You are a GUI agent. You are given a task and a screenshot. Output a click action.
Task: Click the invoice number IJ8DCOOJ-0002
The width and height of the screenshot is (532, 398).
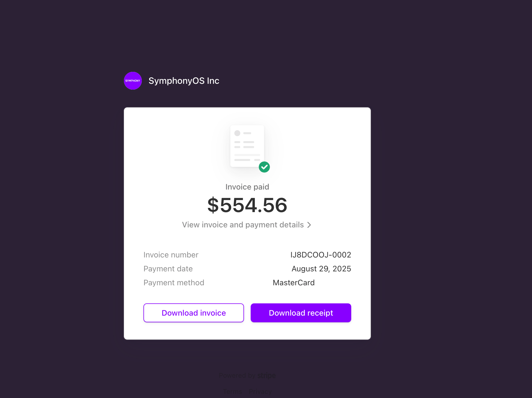321,255
